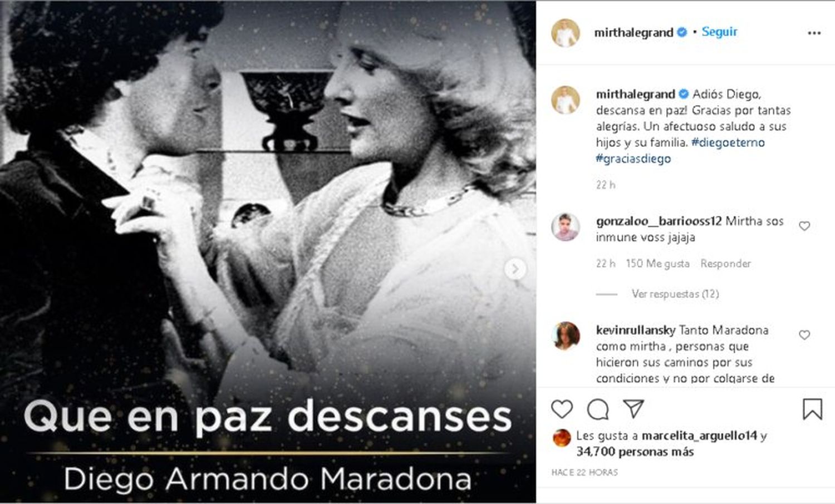Like kevinrullansky's comment
The width and height of the screenshot is (835, 504).
coord(804,335)
